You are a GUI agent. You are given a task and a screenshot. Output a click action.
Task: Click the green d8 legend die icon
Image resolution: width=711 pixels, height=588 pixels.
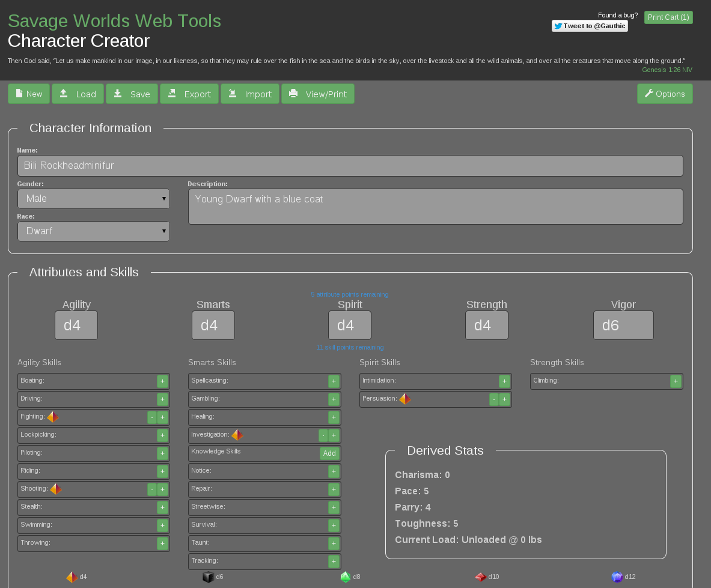pos(346,577)
